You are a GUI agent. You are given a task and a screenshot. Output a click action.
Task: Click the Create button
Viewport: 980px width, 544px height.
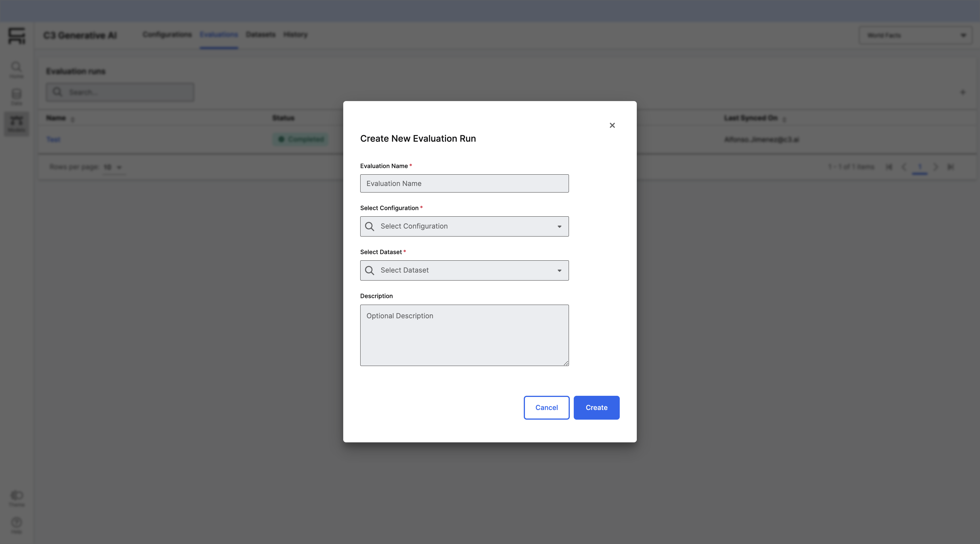(596, 407)
